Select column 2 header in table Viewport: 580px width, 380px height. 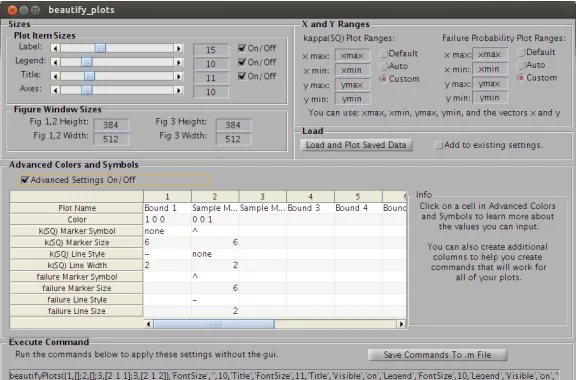click(x=215, y=196)
